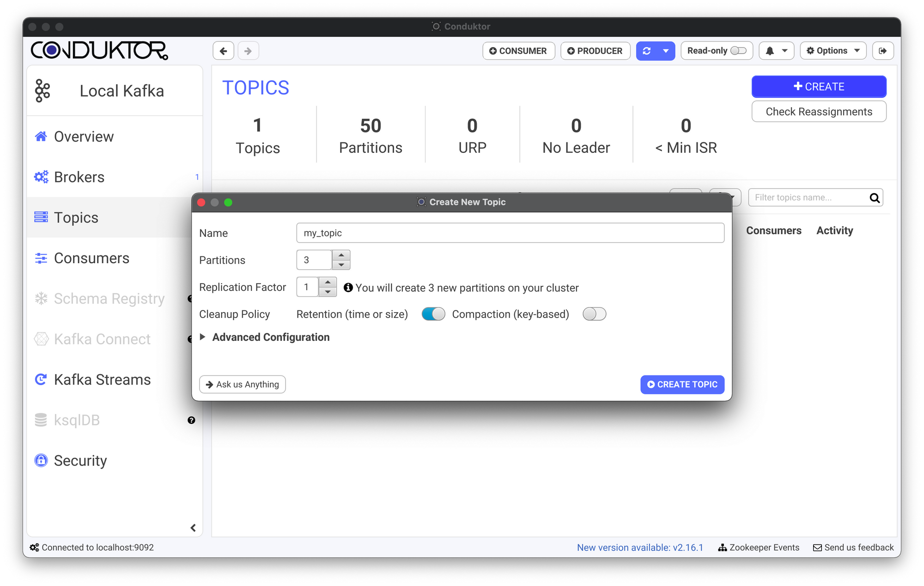
Task: Click the ksqlDB help question mark icon
Action: pos(191,420)
